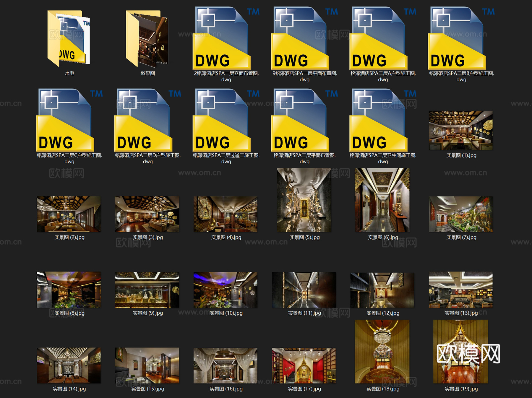Click the file name "铭濠酒店SPA二层B户型施工图.dwg"
Viewport: 532px width, 398px height.
coord(461,76)
